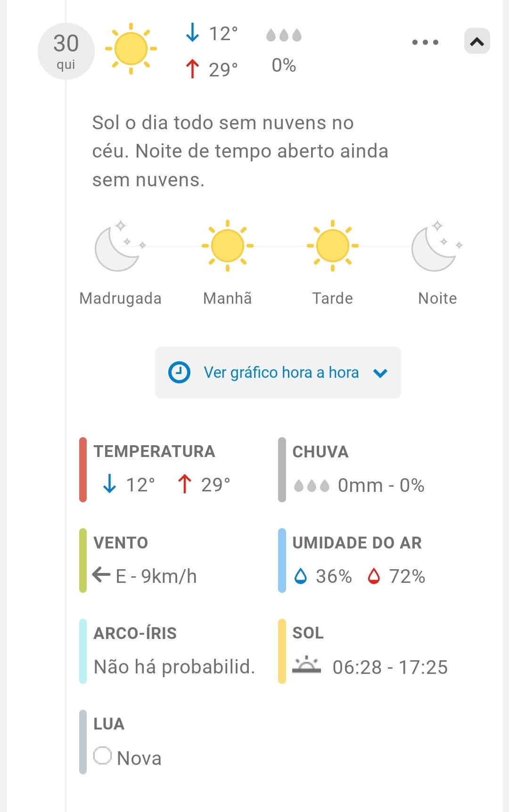Click the wind direction arrow icon
The width and height of the screenshot is (509, 812).
pos(101,575)
